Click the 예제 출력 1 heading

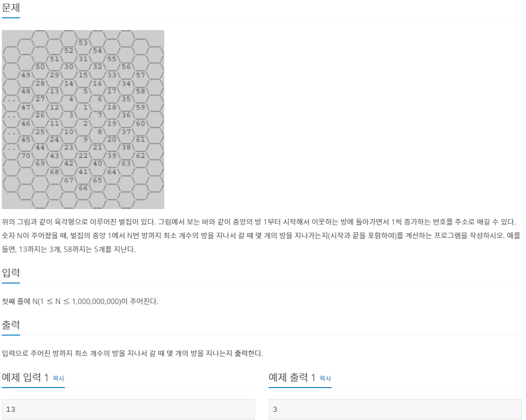pos(292,377)
